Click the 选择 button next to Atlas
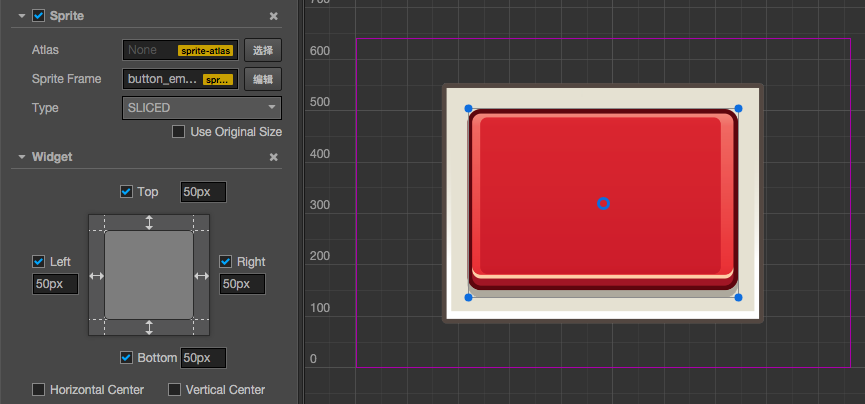Image resolution: width=865 pixels, height=404 pixels. click(262, 50)
